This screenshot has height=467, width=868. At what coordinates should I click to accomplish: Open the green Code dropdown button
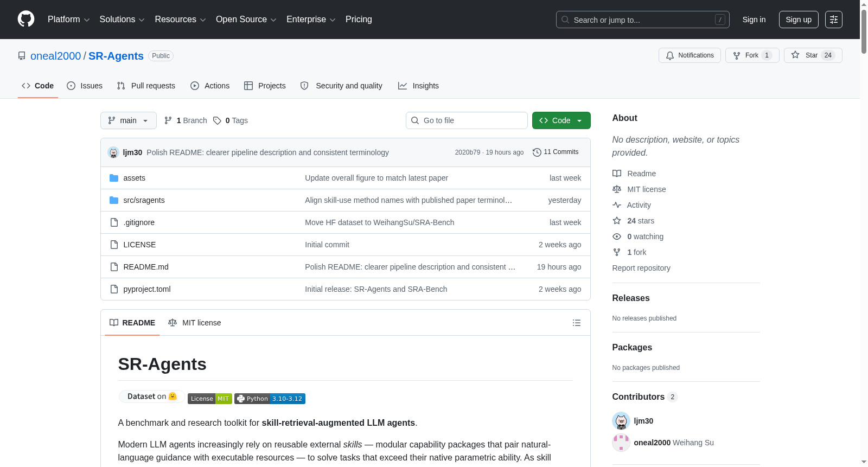click(561, 120)
